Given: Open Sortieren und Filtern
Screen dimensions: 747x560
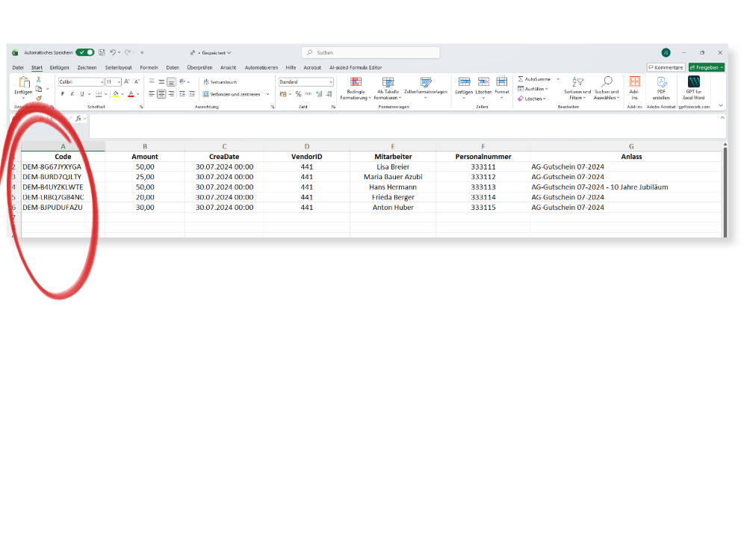Looking at the screenshot, I should (x=577, y=83).
